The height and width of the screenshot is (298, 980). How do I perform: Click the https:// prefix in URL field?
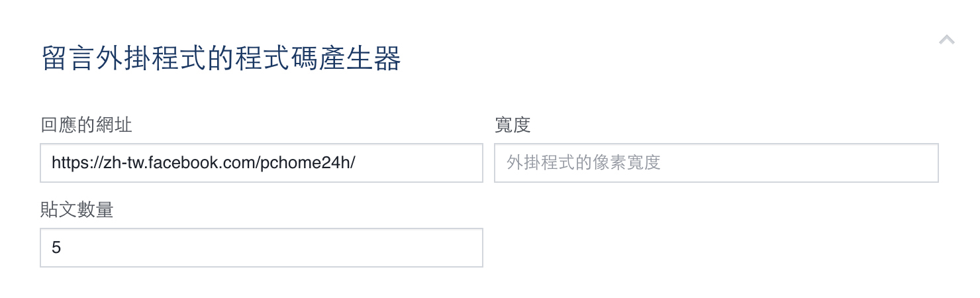(73, 163)
